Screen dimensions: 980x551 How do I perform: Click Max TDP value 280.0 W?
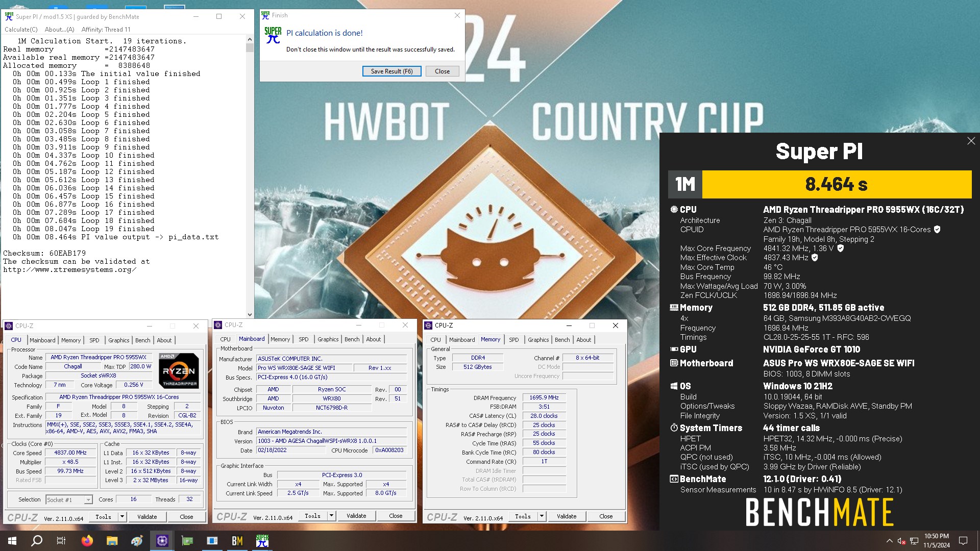click(141, 366)
